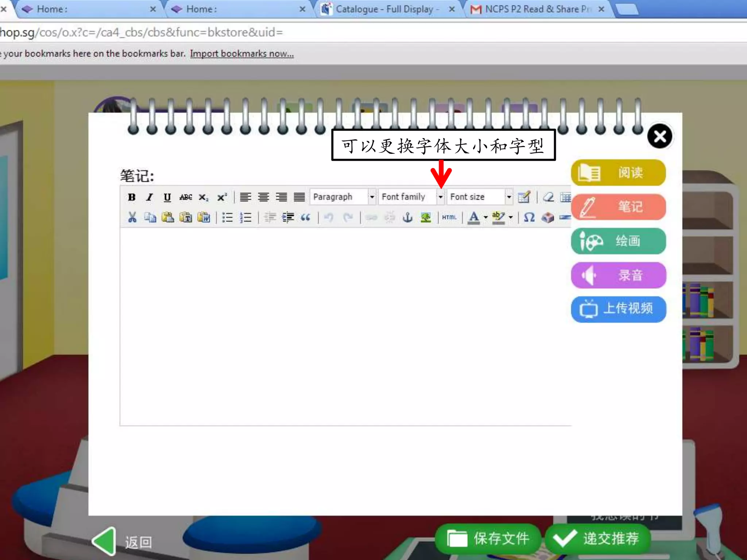Click the blockquote quotation marks icon
This screenshot has width=747, height=560.
coord(305,218)
